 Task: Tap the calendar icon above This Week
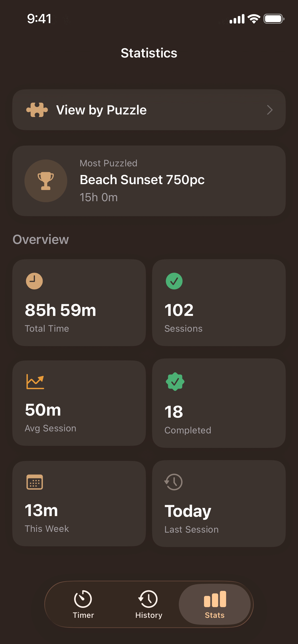(x=35, y=482)
